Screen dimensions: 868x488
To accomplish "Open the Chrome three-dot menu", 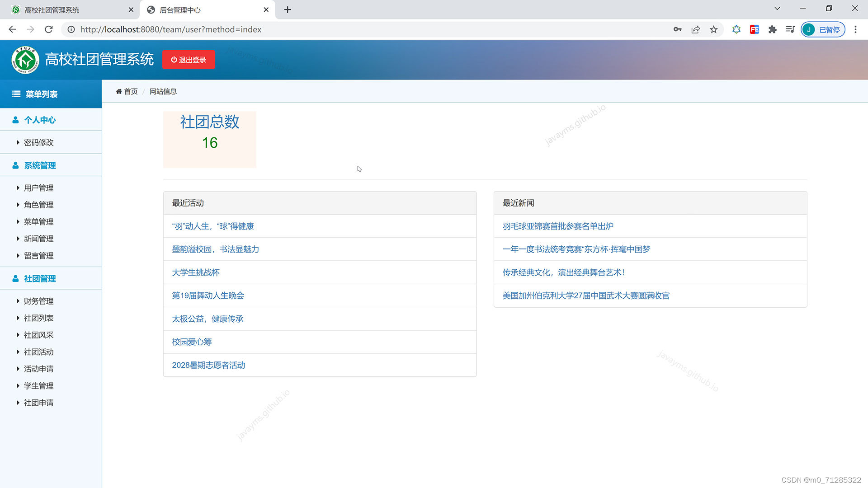I will coord(855,29).
